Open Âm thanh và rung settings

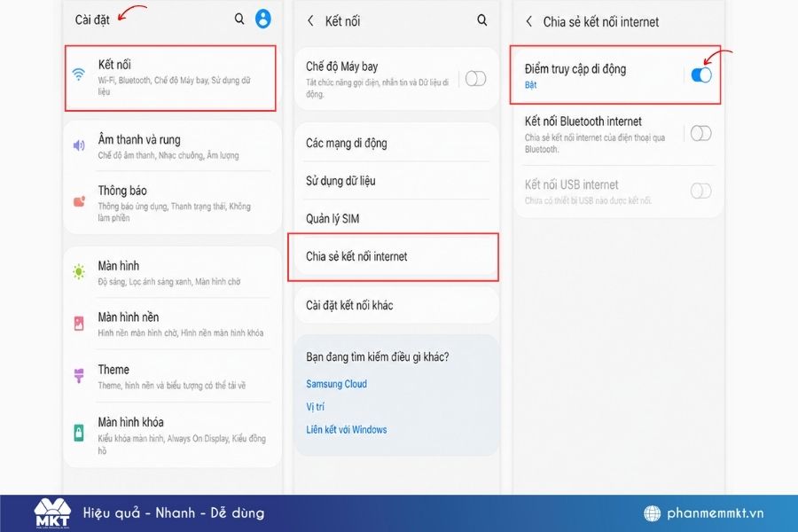tap(172, 146)
